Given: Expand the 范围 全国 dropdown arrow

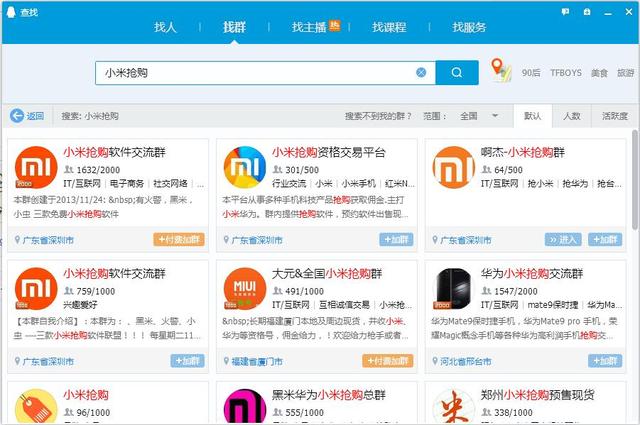Looking at the screenshot, I should coord(495,116).
